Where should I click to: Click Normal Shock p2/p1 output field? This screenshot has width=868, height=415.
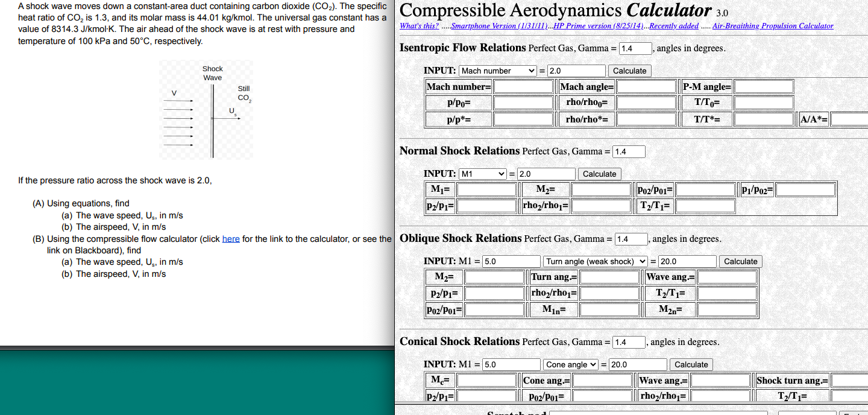point(486,206)
